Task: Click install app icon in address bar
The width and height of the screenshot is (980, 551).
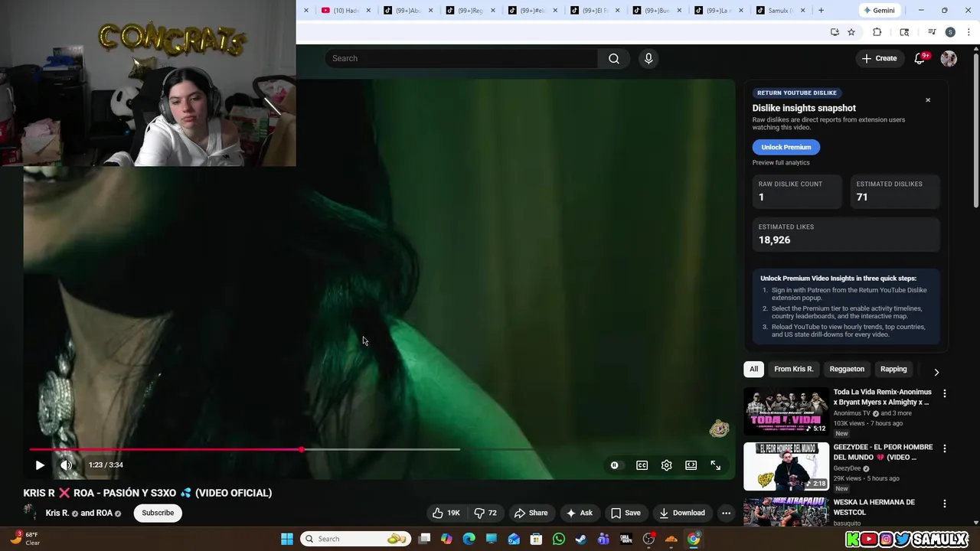Action: point(835,32)
